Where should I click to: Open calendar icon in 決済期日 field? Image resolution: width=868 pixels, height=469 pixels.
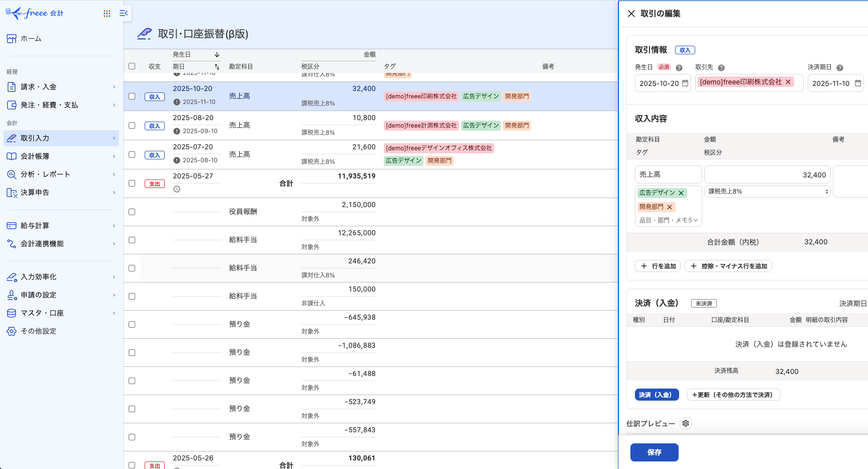tap(858, 83)
